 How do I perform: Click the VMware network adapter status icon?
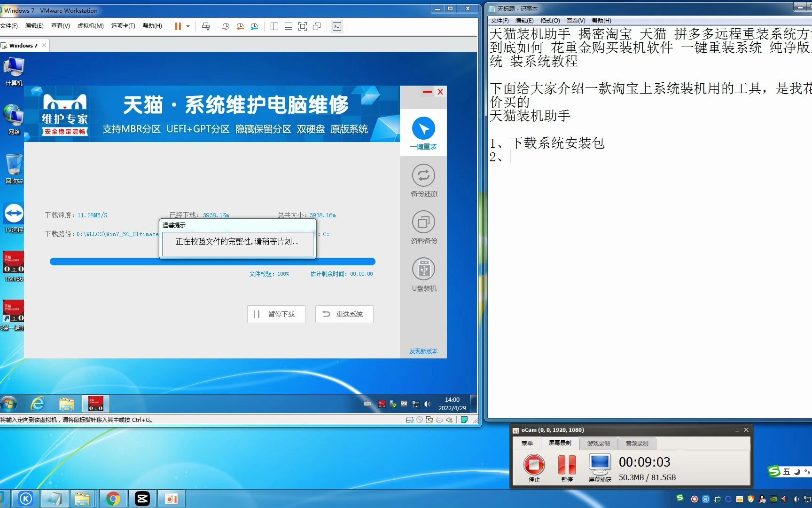click(429, 420)
